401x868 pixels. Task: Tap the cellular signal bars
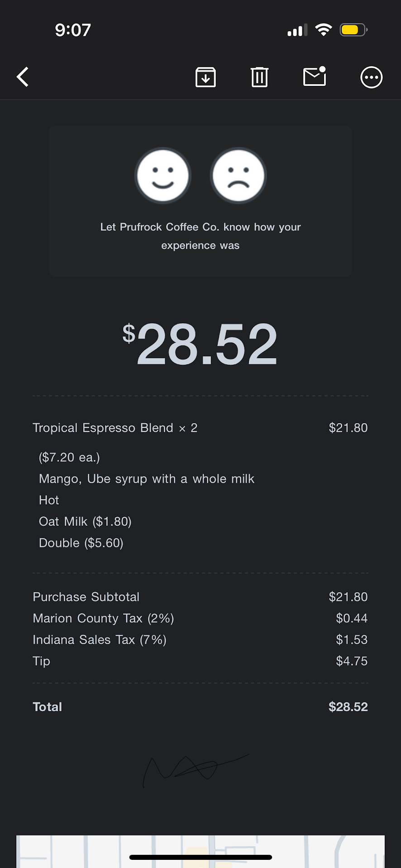tap(297, 30)
